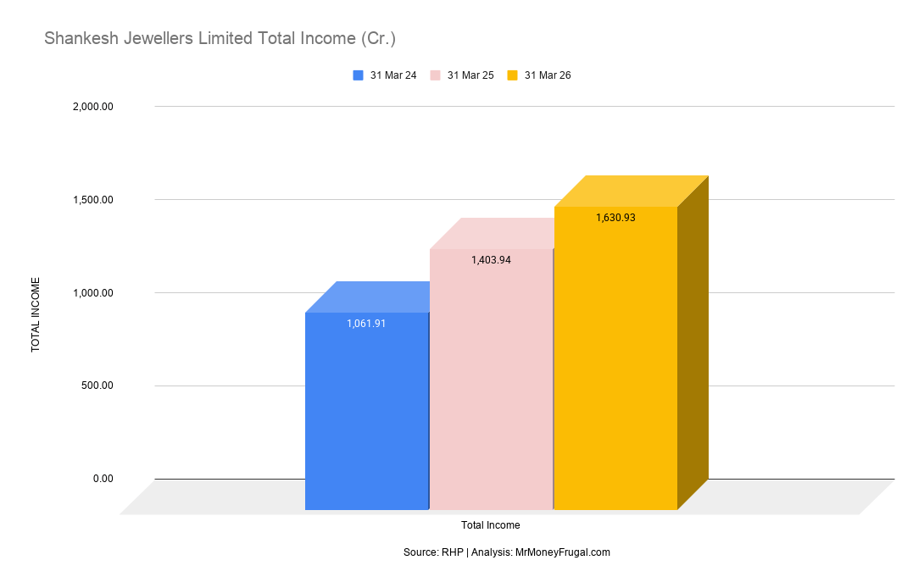Select the pink 31 Mar 25 legend swatch
This screenshot has width=924, height=588.
click(x=435, y=75)
